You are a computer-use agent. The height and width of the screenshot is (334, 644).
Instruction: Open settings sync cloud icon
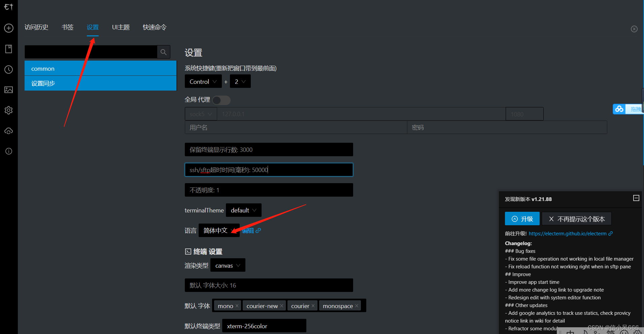point(9,131)
